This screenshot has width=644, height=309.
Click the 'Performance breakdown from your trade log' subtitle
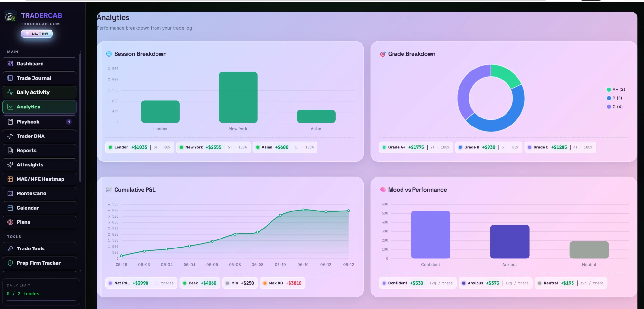pyautogui.click(x=144, y=28)
